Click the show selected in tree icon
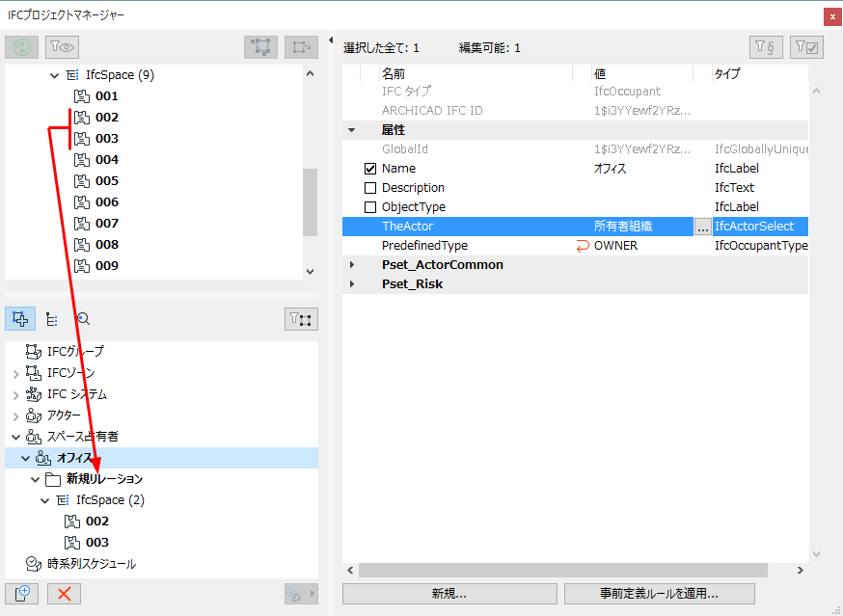Image resolution: width=843 pixels, height=616 pixels. pos(301,47)
